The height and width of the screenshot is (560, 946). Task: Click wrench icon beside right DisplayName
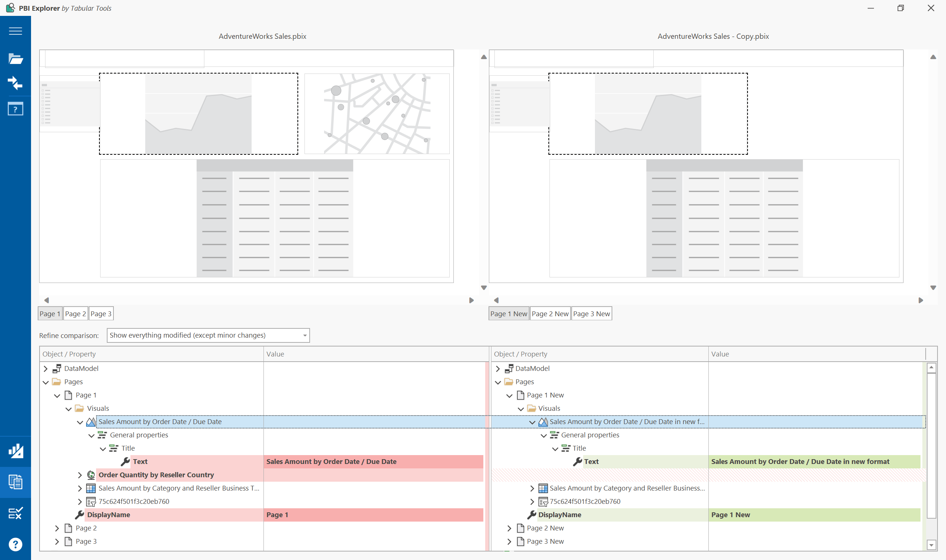click(x=531, y=515)
